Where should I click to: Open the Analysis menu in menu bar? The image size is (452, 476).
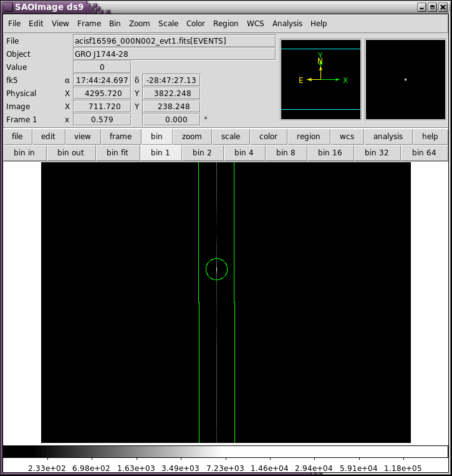click(287, 24)
